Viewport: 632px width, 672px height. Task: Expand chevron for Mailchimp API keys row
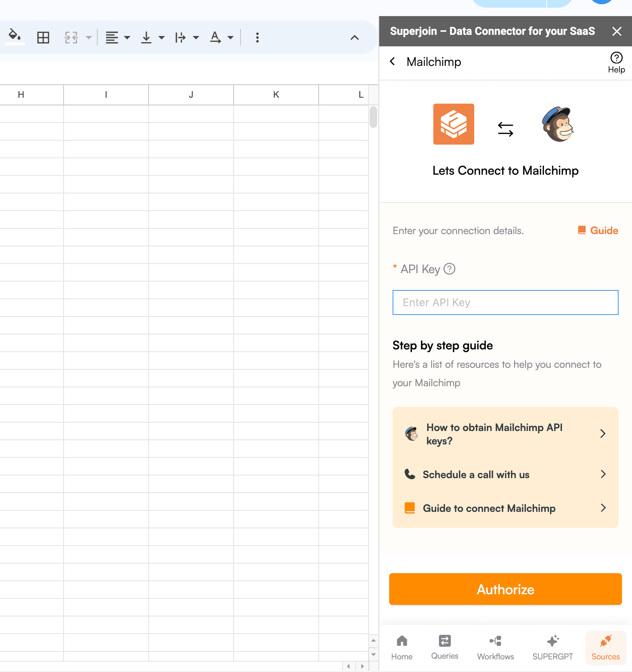click(x=603, y=433)
